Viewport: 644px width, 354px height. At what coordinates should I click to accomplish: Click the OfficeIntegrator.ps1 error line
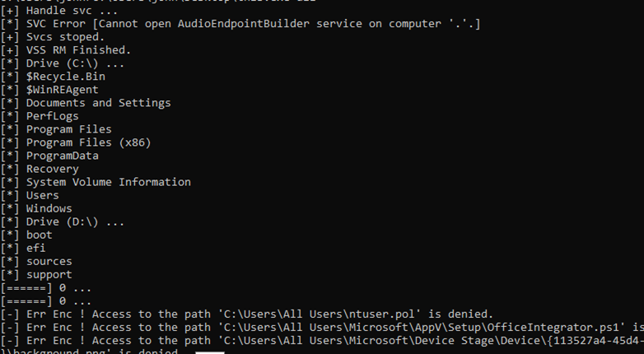click(329, 327)
